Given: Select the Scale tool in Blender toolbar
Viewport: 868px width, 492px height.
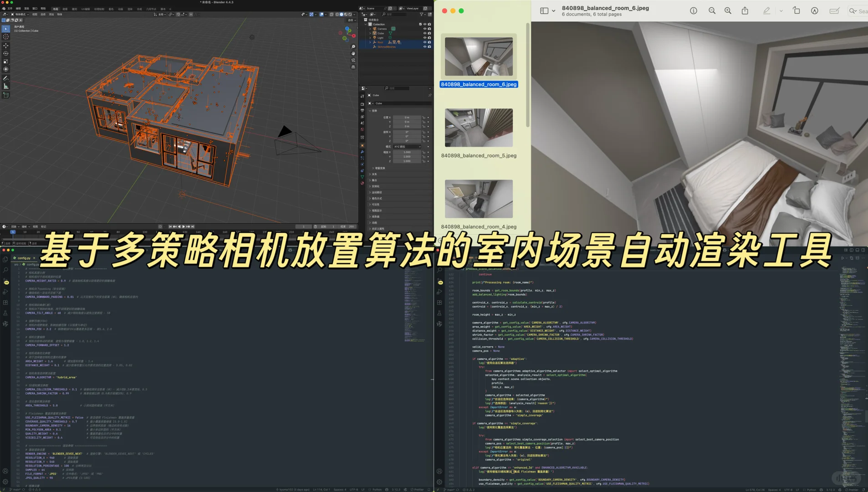Looking at the screenshot, I should 5,61.
